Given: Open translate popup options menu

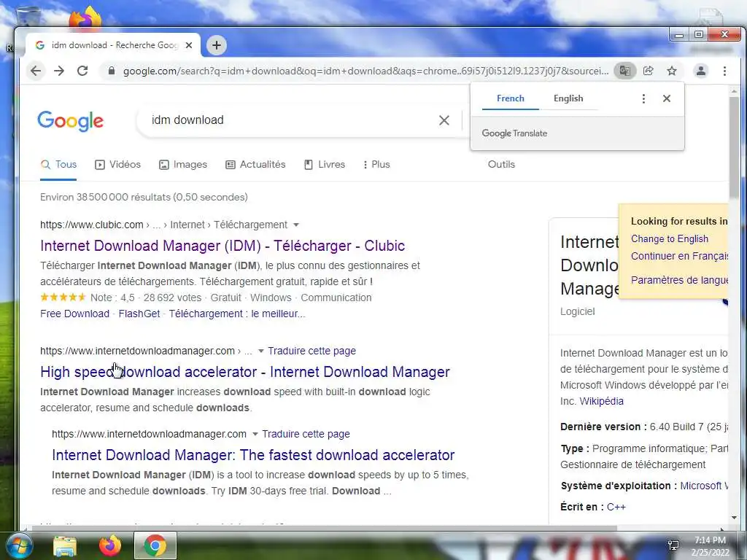Looking at the screenshot, I should click(x=643, y=98).
